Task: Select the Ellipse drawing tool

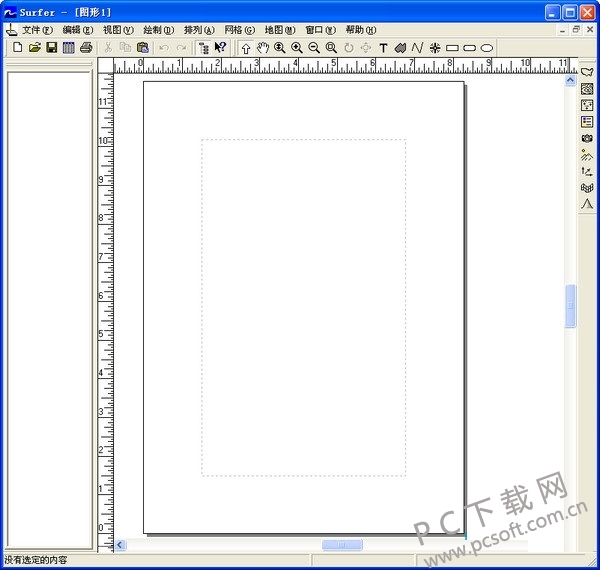Action: 487,48
